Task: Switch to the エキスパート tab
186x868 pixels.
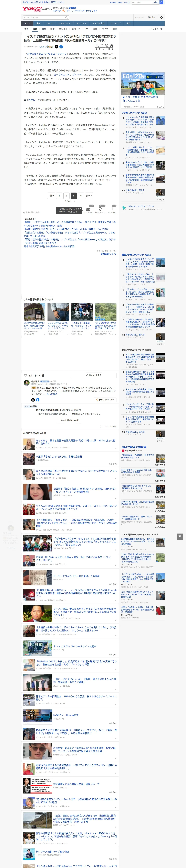Action: point(64,24)
